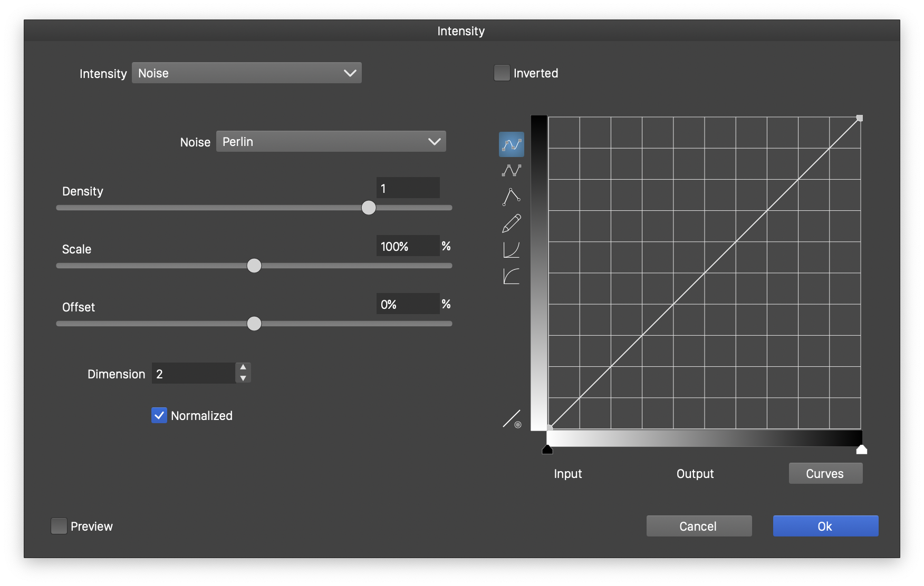The image size is (924, 586).
Task: Click the white point input handle
Action: pyautogui.click(x=861, y=450)
